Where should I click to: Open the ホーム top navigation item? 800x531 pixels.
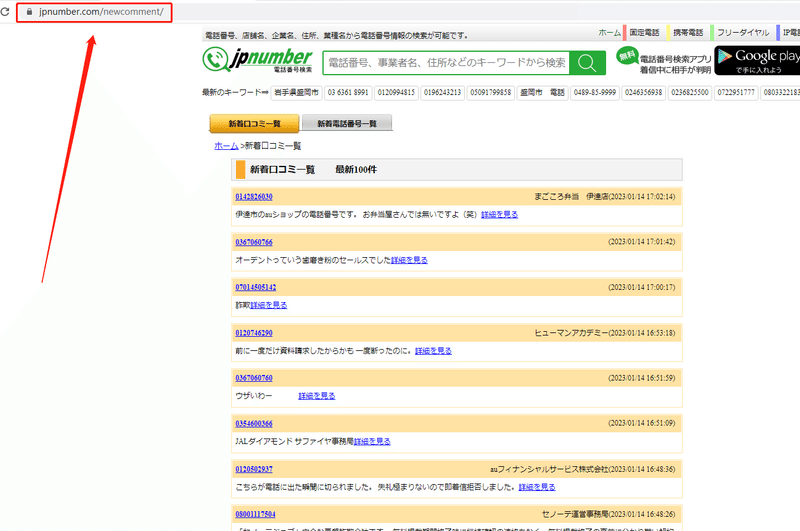[x=609, y=33]
